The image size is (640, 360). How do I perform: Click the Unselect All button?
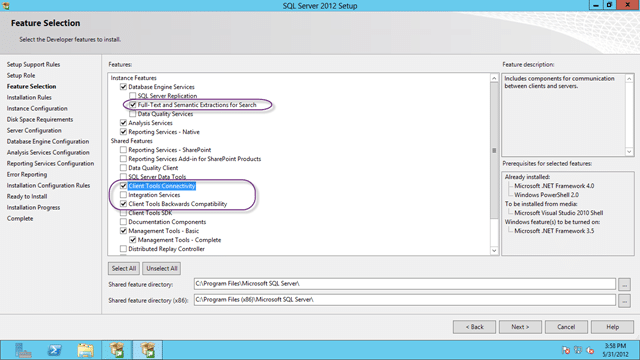pyautogui.click(x=162, y=269)
